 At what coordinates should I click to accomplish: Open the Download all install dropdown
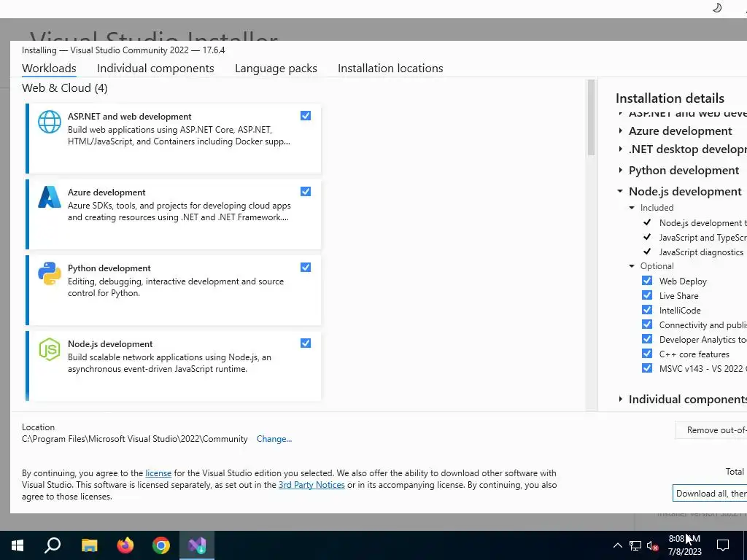(x=710, y=494)
